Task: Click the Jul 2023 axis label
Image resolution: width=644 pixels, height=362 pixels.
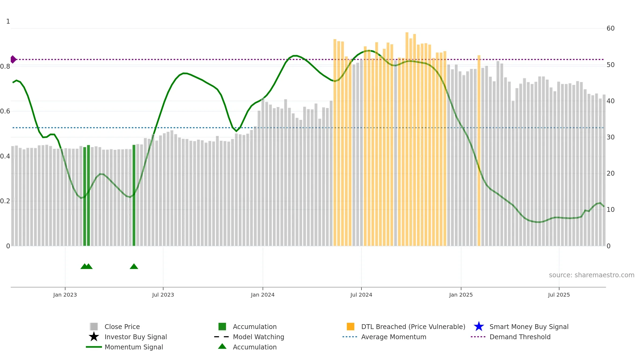Action: pyautogui.click(x=163, y=295)
